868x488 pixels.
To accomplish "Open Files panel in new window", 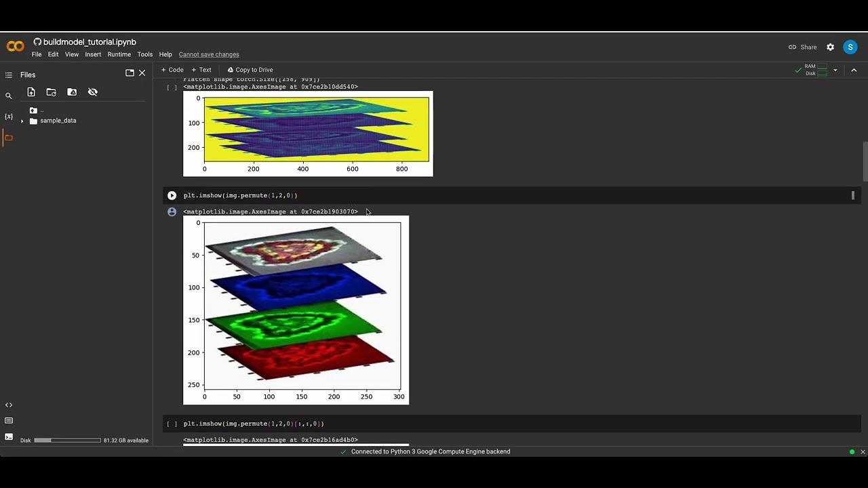I will [130, 73].
